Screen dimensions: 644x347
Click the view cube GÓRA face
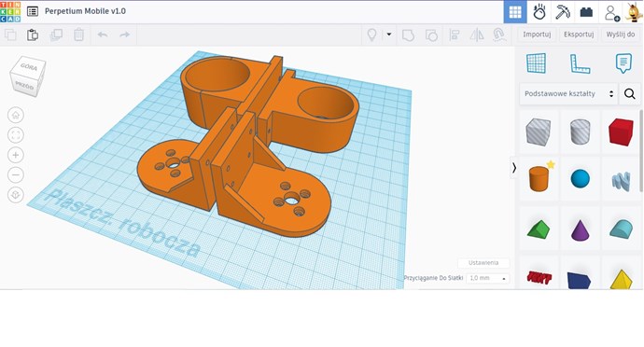[29, 66]
